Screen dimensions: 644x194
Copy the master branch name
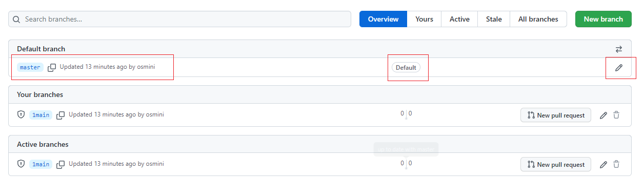click(52, 68)
